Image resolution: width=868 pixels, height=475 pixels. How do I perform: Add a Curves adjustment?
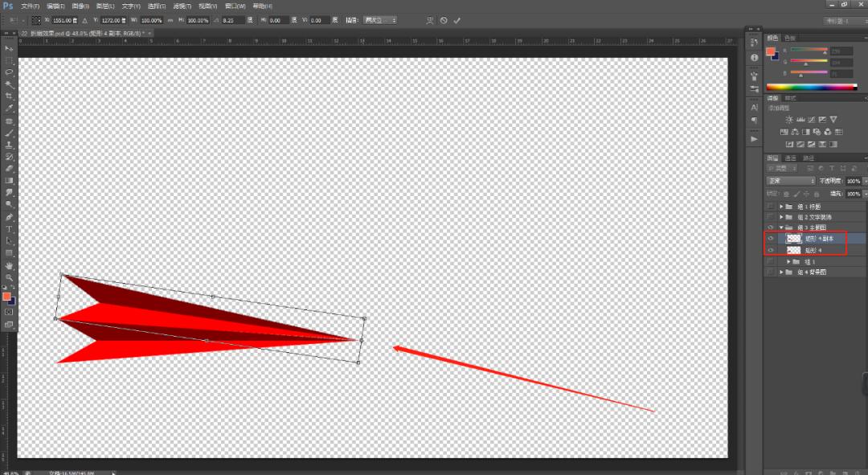point(811,120)
